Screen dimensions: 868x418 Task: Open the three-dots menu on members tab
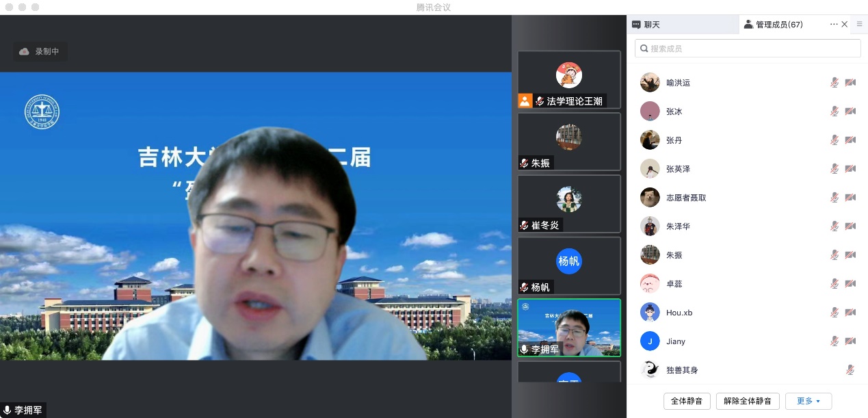point(834,24)
